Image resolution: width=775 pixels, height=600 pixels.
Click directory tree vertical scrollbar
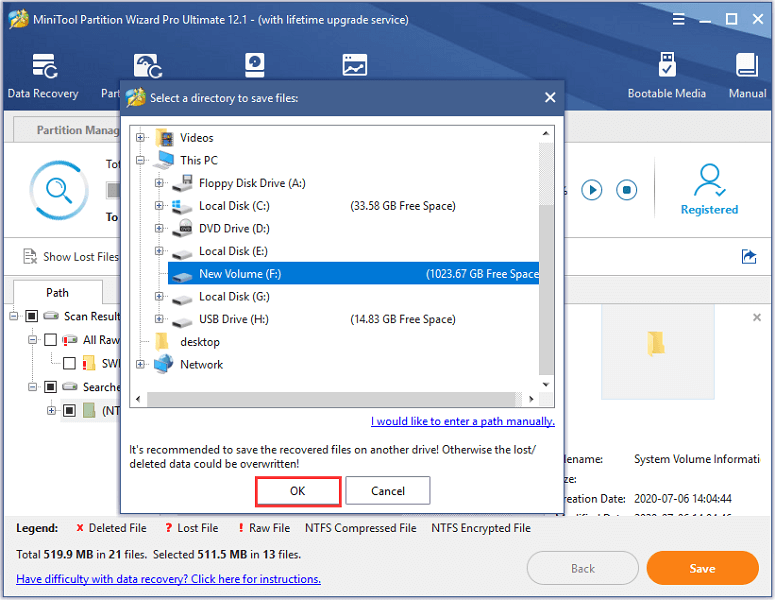click(546, 289)
